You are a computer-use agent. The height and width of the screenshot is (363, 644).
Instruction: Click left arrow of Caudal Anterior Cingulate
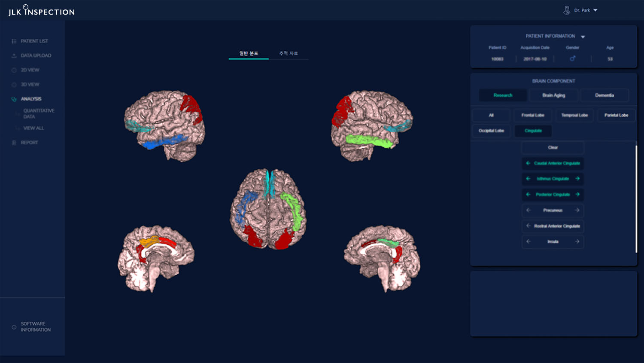click(528, 163)
